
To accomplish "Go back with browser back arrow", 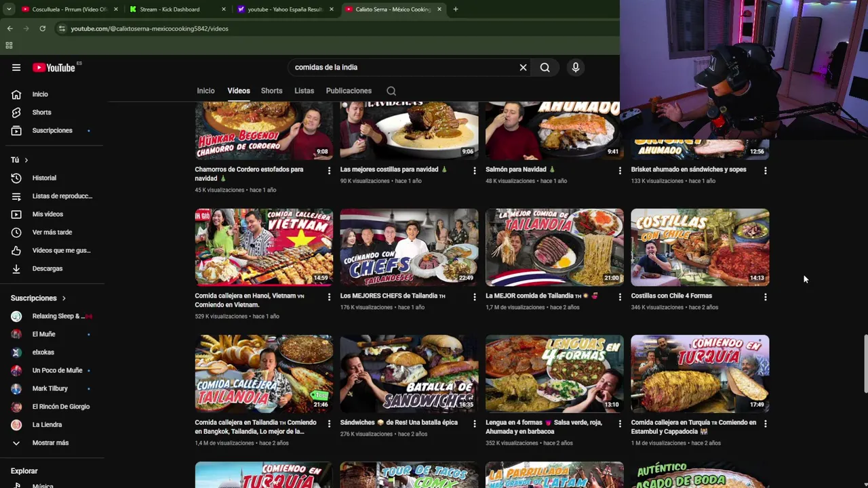I will [x=9, y=28].
